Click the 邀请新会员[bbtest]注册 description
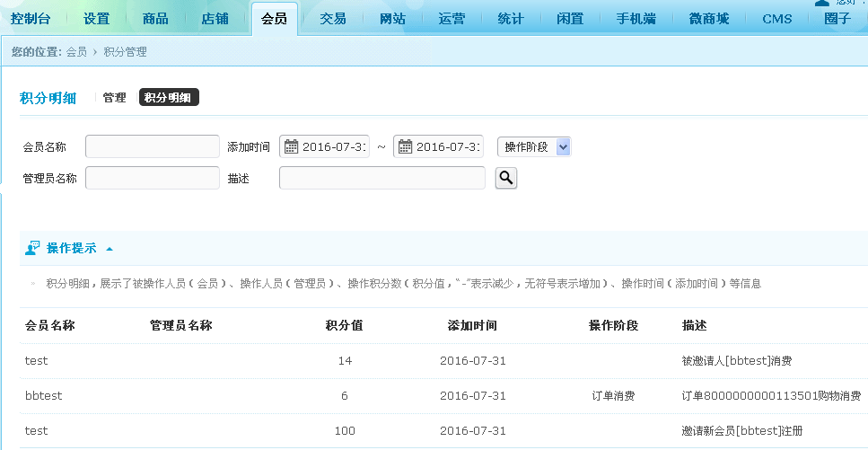This screenshot has height=450, width=868. click(742, 430)
